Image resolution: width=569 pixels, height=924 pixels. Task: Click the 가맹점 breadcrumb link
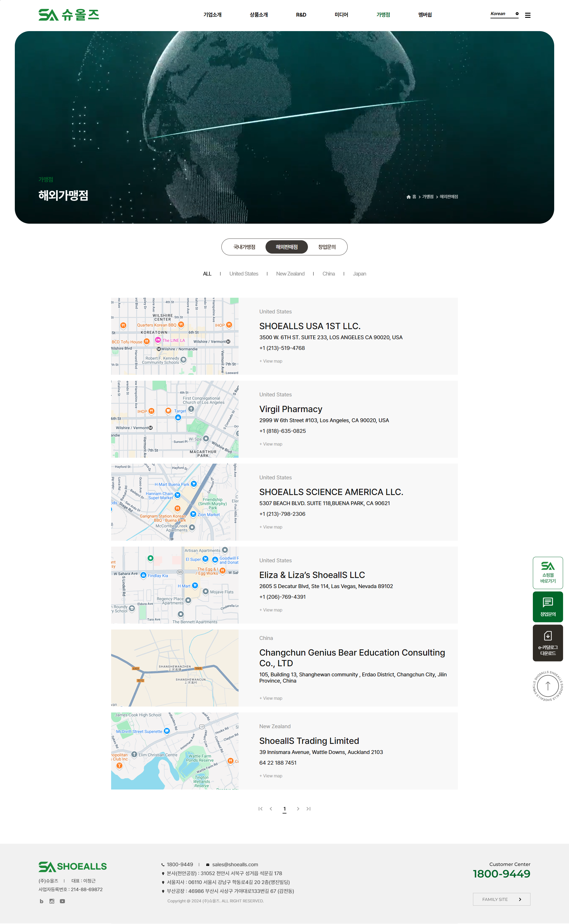[x=428, y=197]
